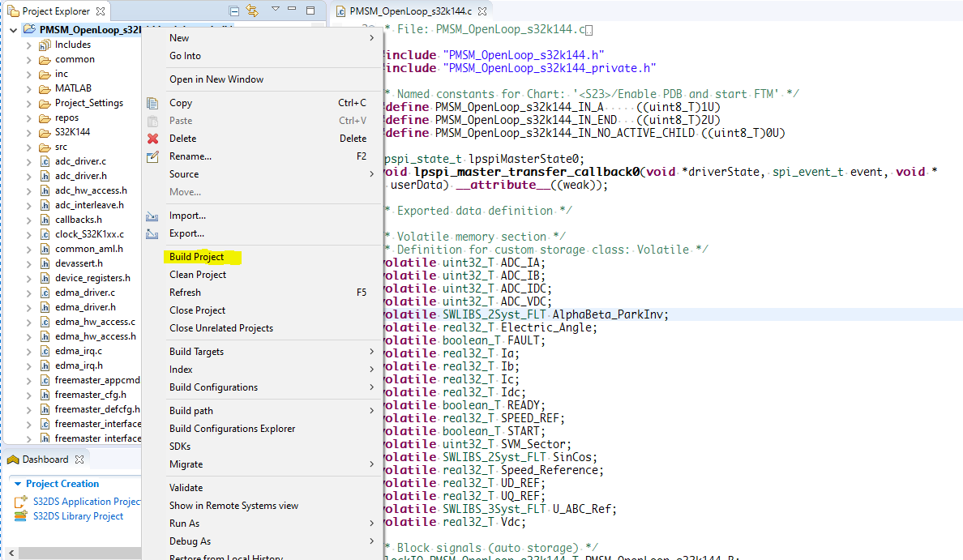Click the Rename pencil icon in the context menu
Viewport: 963px width, 560px height.
tap(154, 156)
